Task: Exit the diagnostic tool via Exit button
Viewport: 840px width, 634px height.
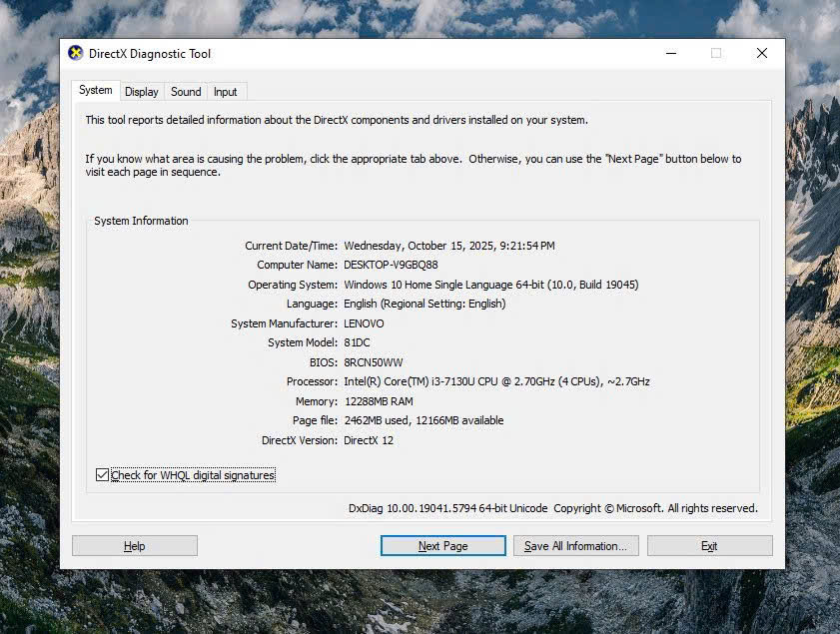Action: [709, 546]
